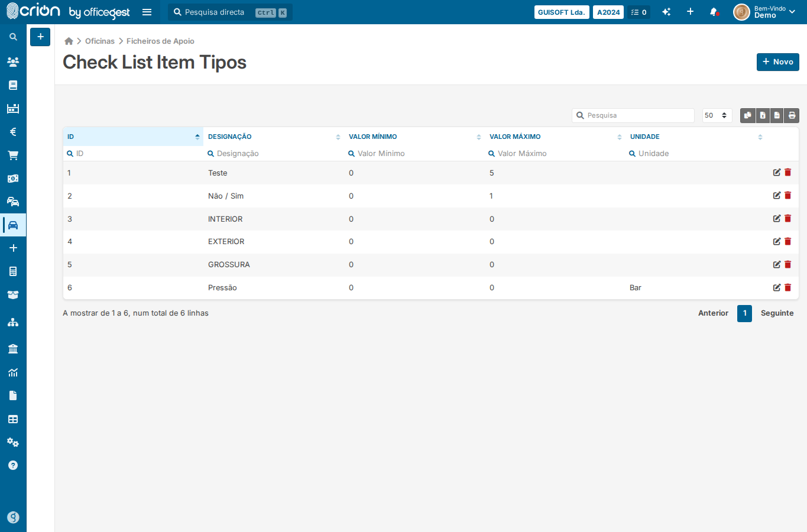Edit the Não / Sim row
The height and width of the screenshot is (532, 807).
click(777, 196)
